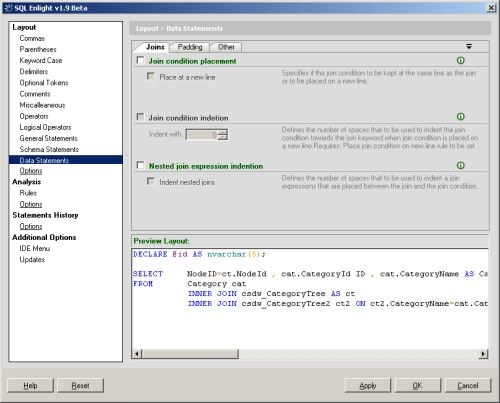The image size is (500, 403).
Task: Enable Join condition indetion checkbox
Action: click(141, 117)
